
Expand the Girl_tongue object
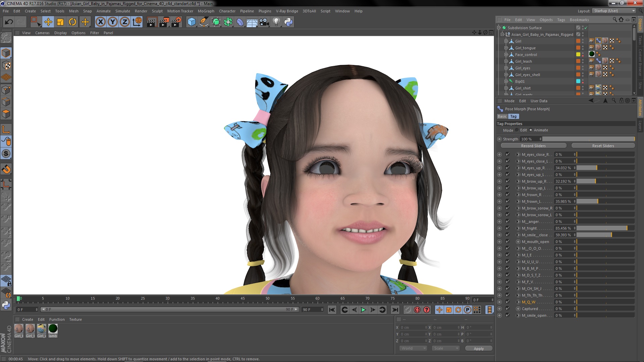click(x=506, y=48)
